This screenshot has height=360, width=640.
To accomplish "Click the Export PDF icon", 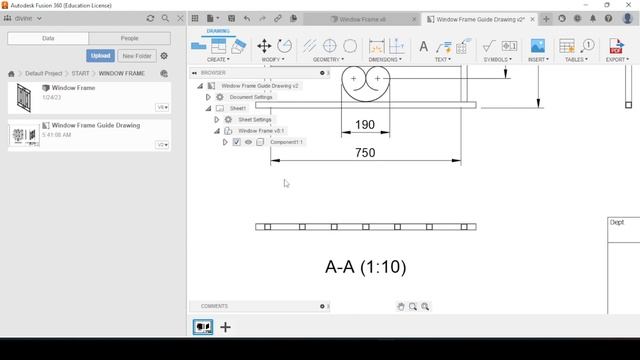I will 616,46.
